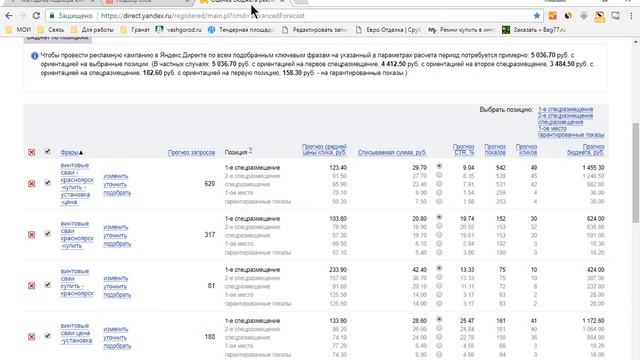Viewport: 640px width, 360px height.
Task: Open phrase link винтовые сваи цена -установка
Action: click(76, 333)
